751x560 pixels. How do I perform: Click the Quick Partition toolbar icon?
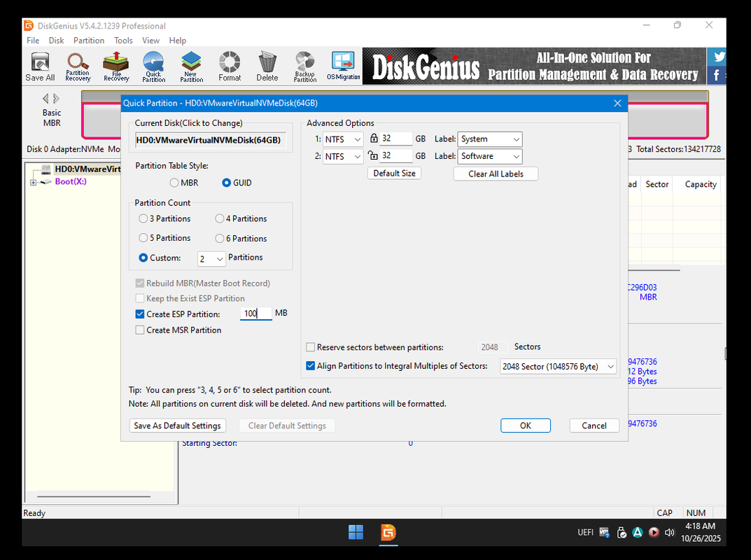click(154, 66)
